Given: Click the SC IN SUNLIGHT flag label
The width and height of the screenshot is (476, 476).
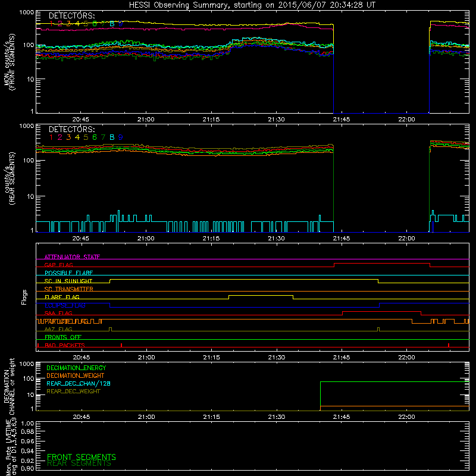Looking at the screenshot, I should pos(68,281).
